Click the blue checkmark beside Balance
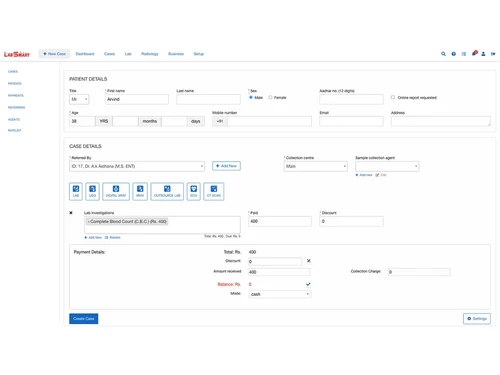Screen dimensions: 500x375 [308, 284]
